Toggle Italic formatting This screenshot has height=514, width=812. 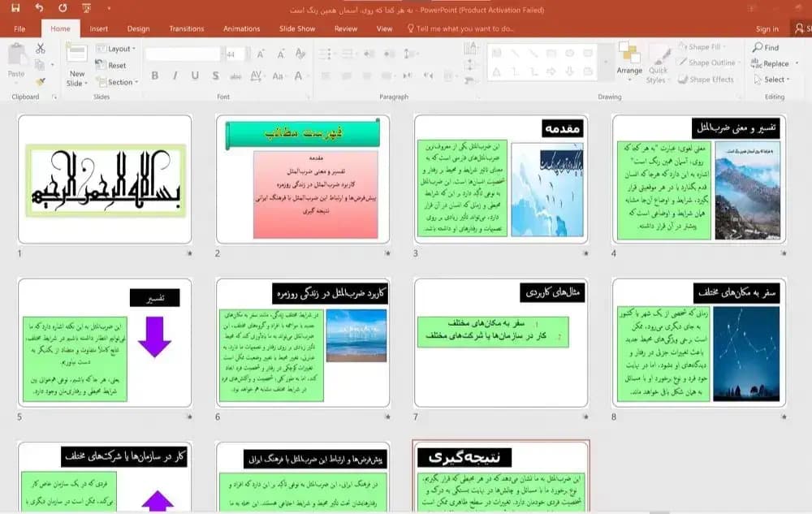click(x=175, y=76)
